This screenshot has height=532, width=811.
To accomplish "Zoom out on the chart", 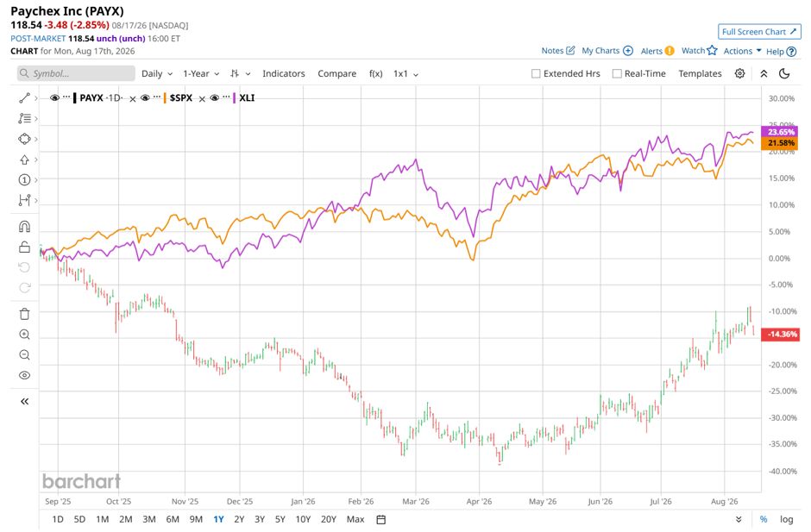I will tap(24, 354).
